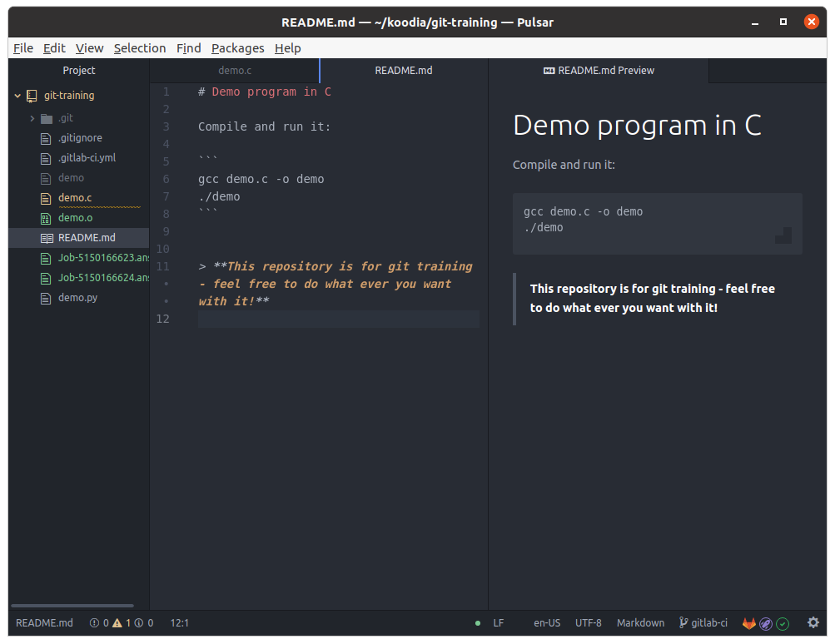Change line ending via LF button
This screenshot has height=644, width=835.
coord(499,622)
